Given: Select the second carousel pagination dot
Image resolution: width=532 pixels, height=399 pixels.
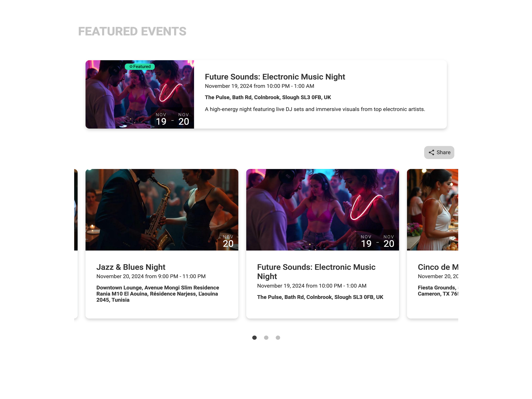Looking at the screenshot, I should coord(266,338).
